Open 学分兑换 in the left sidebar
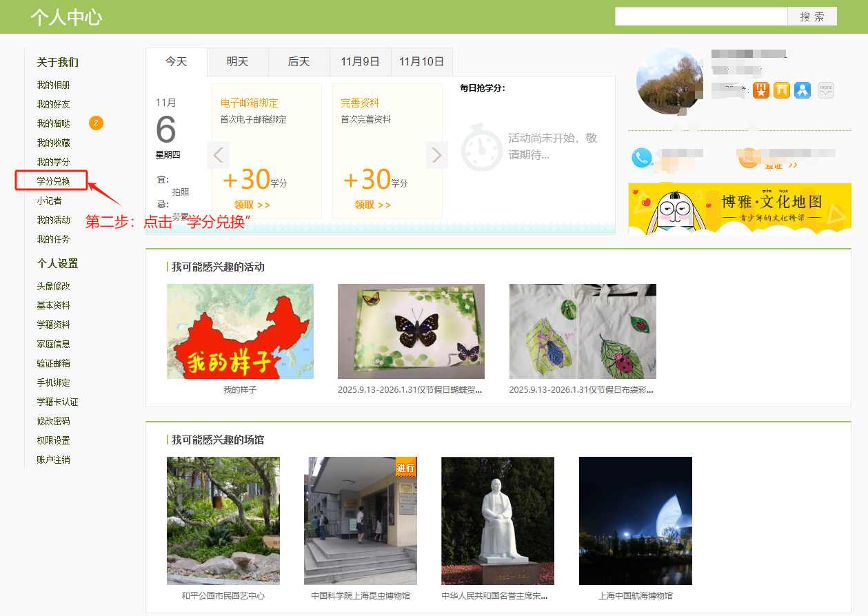The height and width of the screenshot is (616, 868). [53, 181]
